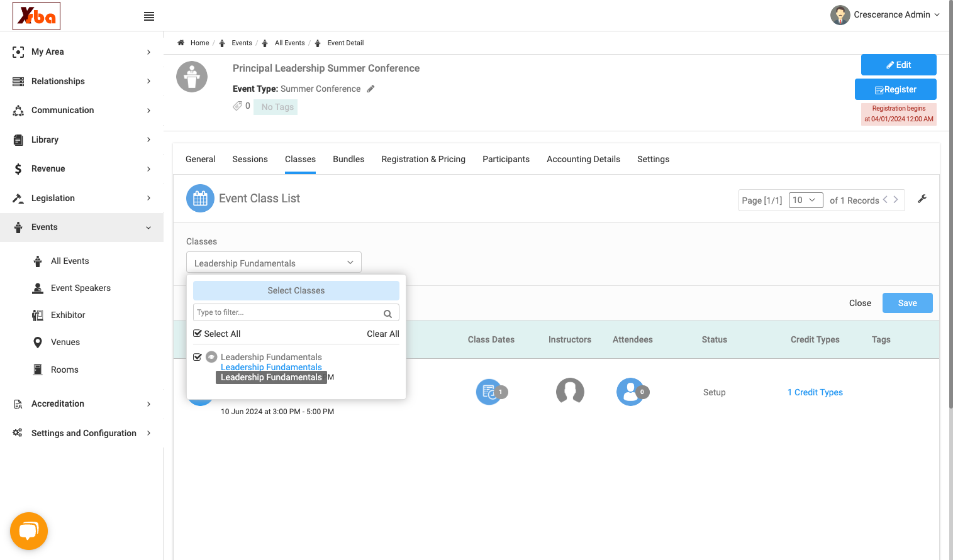Click the Xba logo

(x=36, y=16)
